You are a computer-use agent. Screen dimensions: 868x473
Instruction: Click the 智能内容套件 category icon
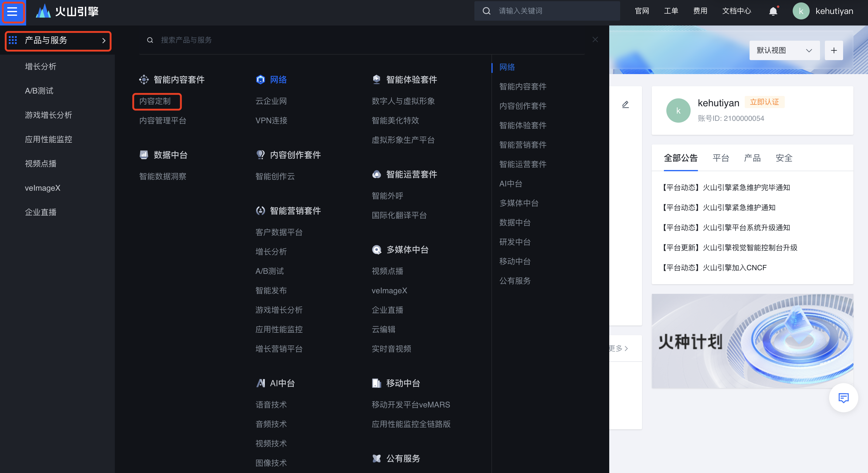click(144, 80)
